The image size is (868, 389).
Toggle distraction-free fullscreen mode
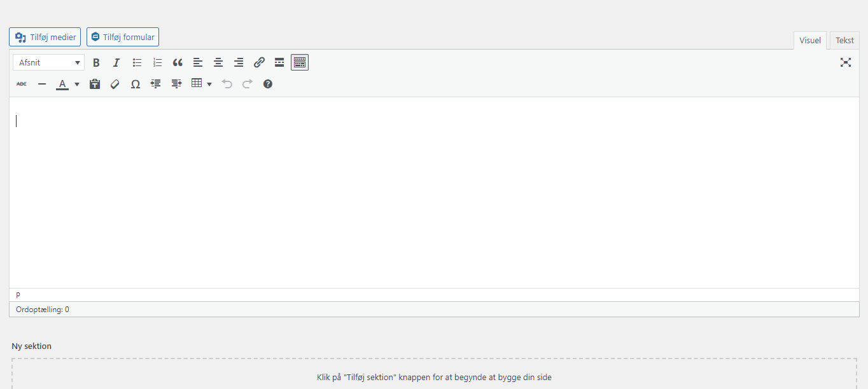tap(845, 62)
